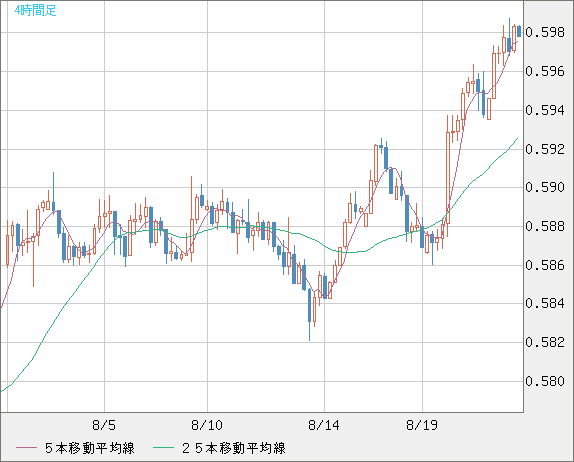Screen dimensions: 574x462
Task: Click the 8/14 date axis label
Action: pos(324,425)
